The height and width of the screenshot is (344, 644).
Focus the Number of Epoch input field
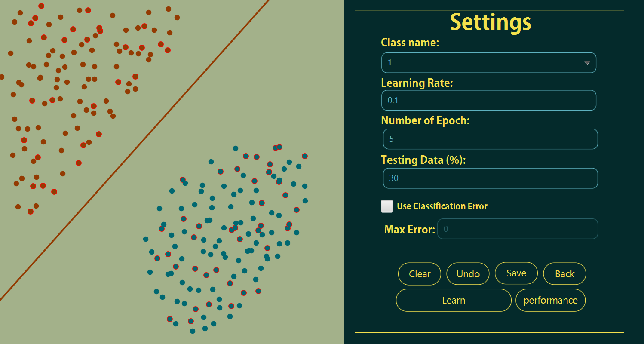pyautogui.click(x=490, y=139)
